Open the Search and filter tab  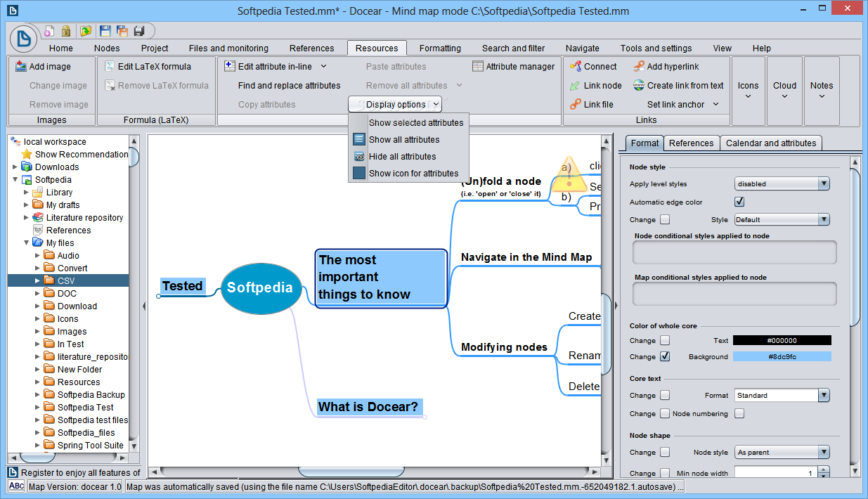(x=513, y=48)
